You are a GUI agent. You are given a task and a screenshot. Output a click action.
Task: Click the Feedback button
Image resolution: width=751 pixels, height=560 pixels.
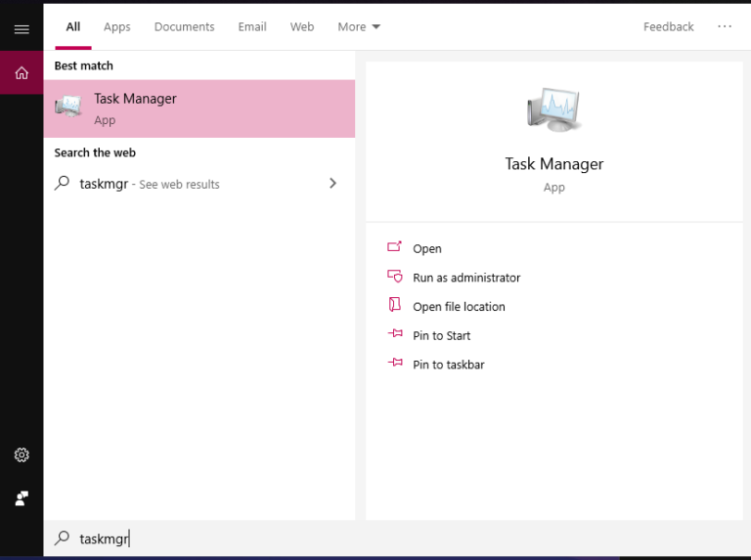[x=668, y=27]
